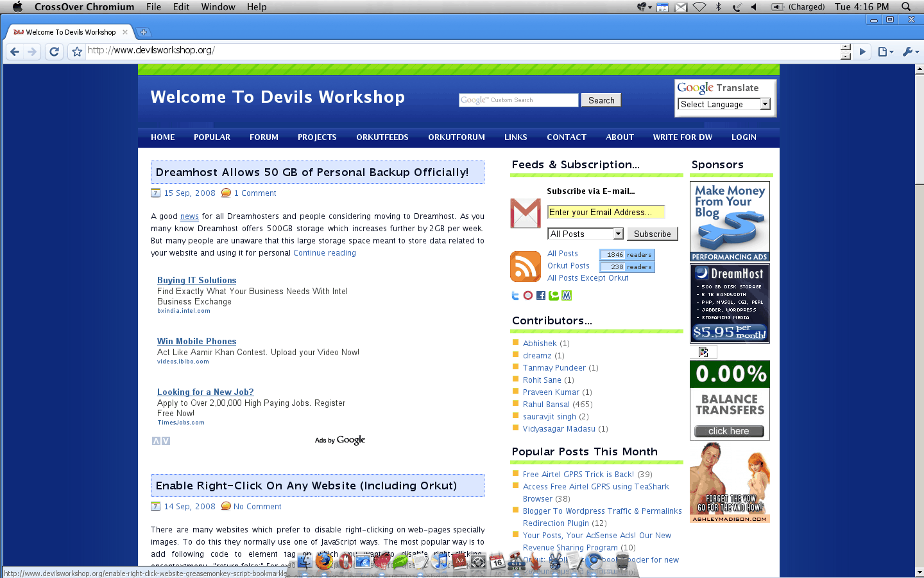The image size is (924, 578).
Task: Click the Google Custom Search field
Action: (518, 100)
